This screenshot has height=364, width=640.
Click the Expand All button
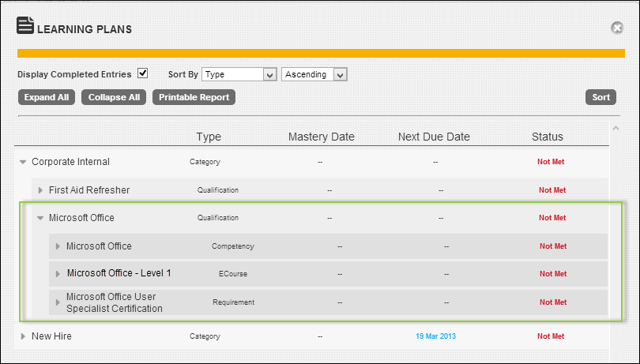click(46, 97)
